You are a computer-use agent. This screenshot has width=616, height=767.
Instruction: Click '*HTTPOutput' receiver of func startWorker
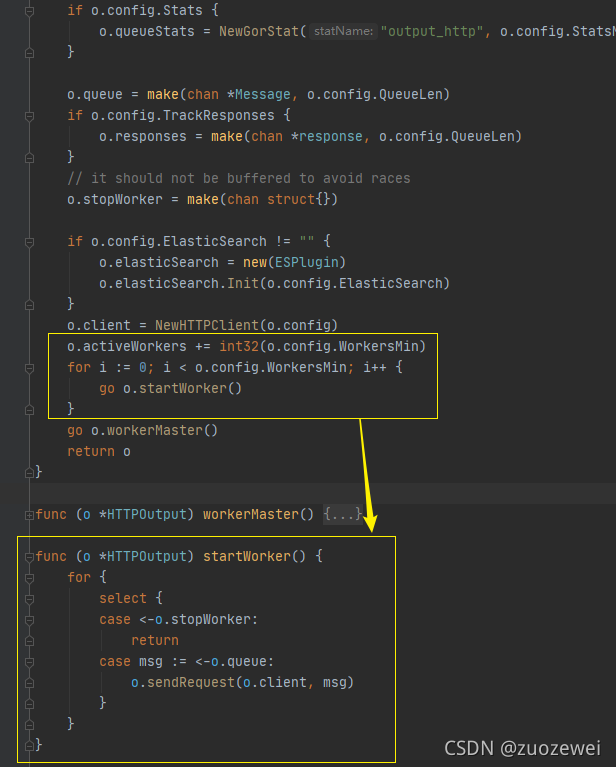click(147, 557)
